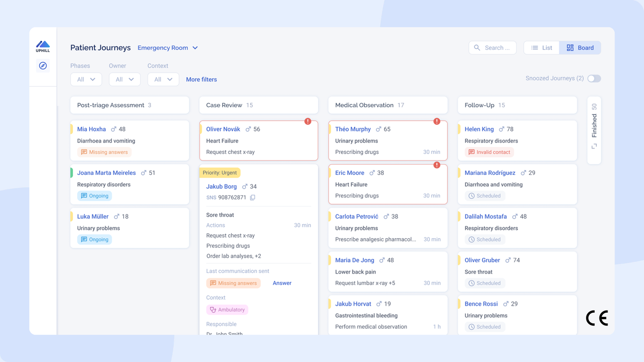Click 'Sore throat' in Jakub Borg card
Viewport: 644px width, 362px height.
[x=220, y=215]
